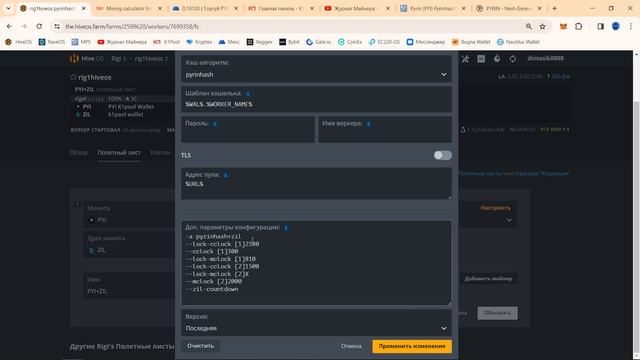Click the Обновить button
640x360 pixels.
(497, 313)
